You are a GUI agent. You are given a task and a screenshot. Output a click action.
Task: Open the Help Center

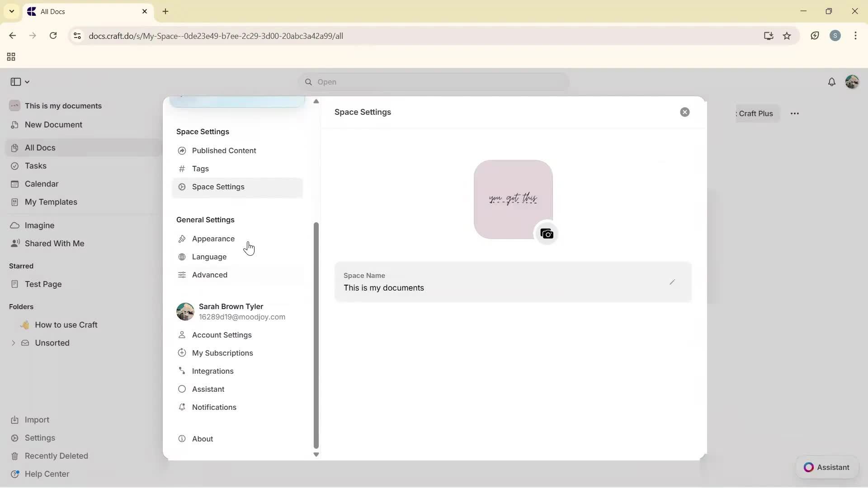(x=47, y=474)
